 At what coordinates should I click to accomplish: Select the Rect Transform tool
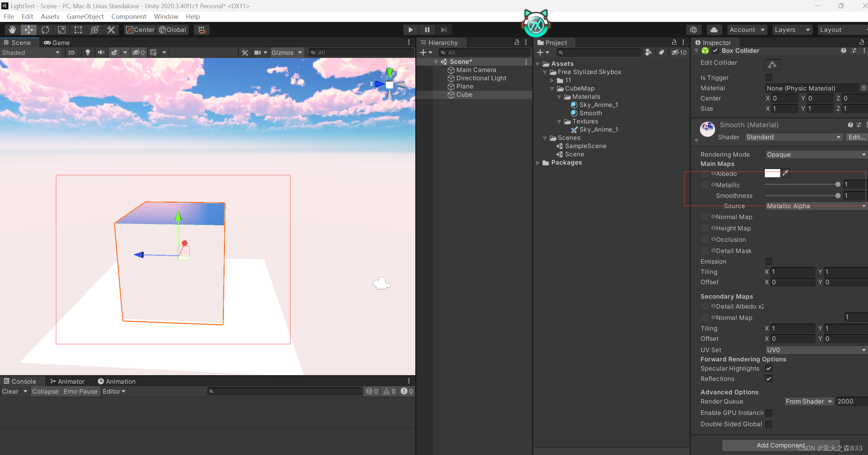coord(78,29)
